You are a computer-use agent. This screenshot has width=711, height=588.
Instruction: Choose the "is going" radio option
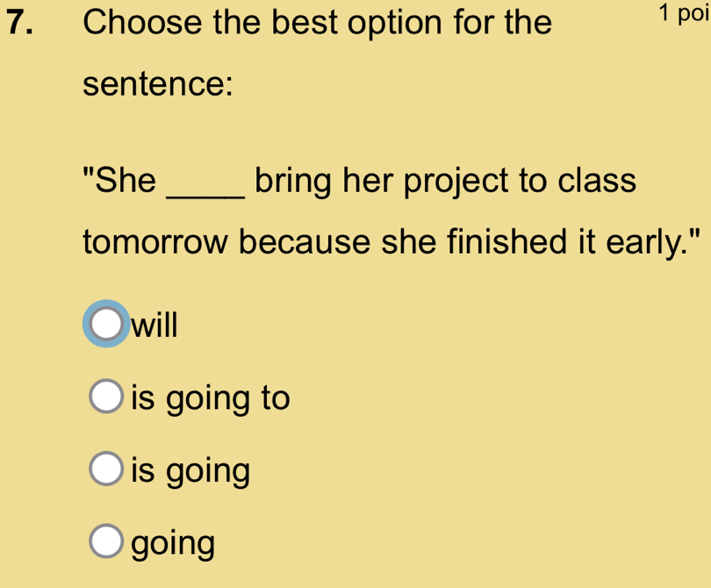(x=107, y=470)
